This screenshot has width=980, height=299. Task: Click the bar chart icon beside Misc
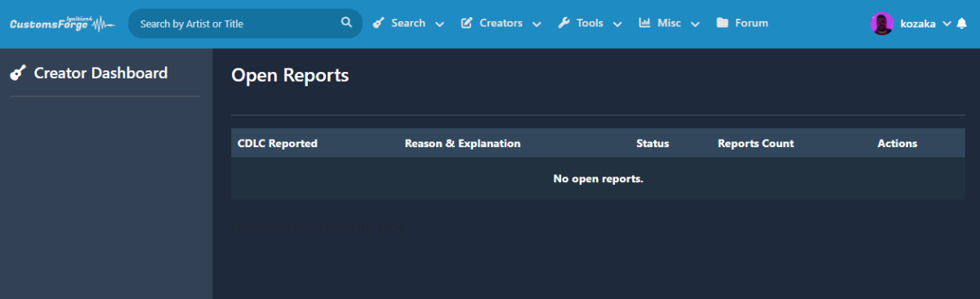pyautogui.click(x=644, y=23)
